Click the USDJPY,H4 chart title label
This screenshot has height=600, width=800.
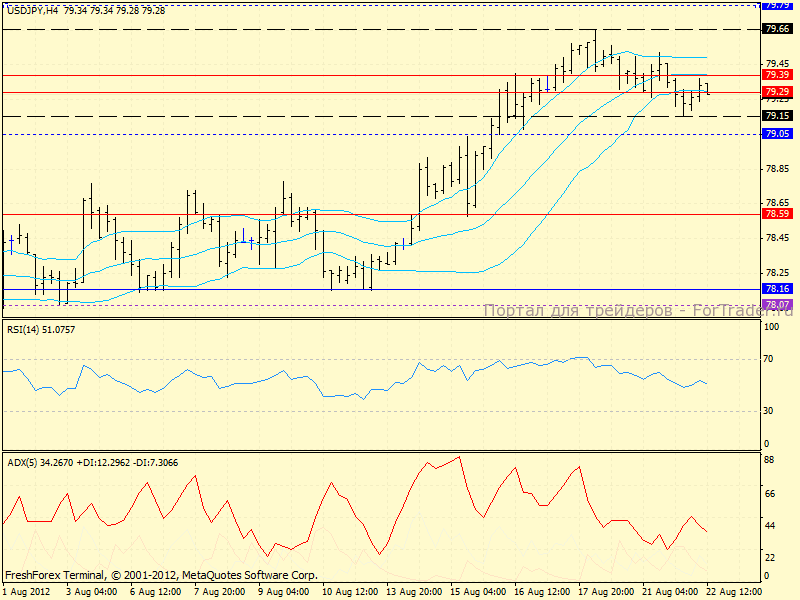tap(31, 10)
